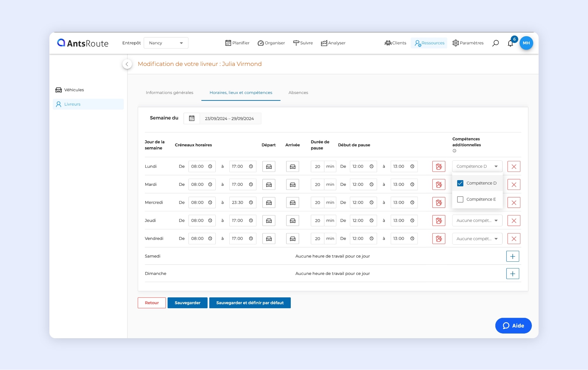Check the Compétence E option
Screen dimensions: 588x370
point(460,199)
